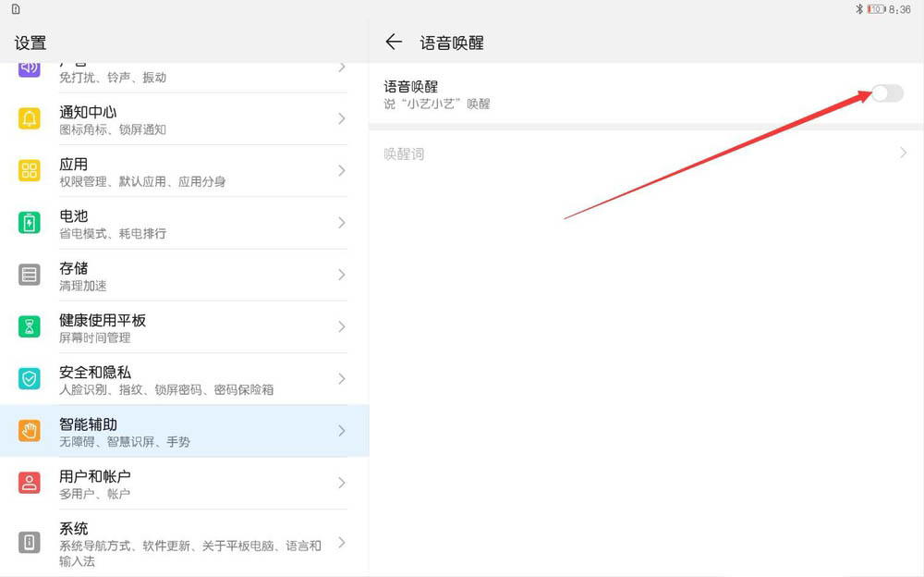924x577 pixels.
Task: Select the 安全和隐私 shield icon
Action: pyautogui.click(x=28, y=379)
